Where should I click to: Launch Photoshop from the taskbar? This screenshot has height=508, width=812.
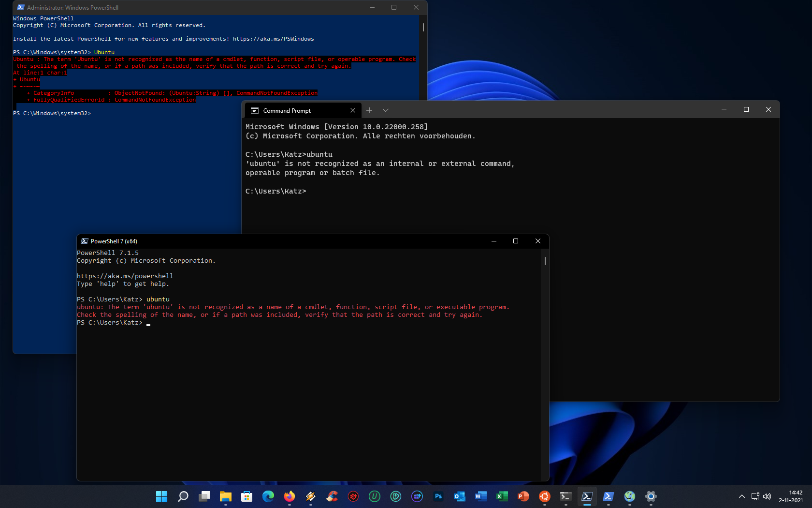(x=438, y=496)
